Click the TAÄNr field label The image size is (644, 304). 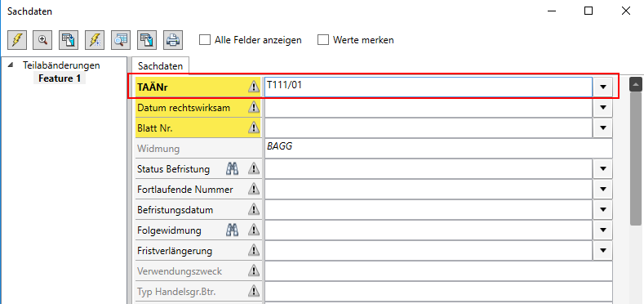tap(153, 87)
